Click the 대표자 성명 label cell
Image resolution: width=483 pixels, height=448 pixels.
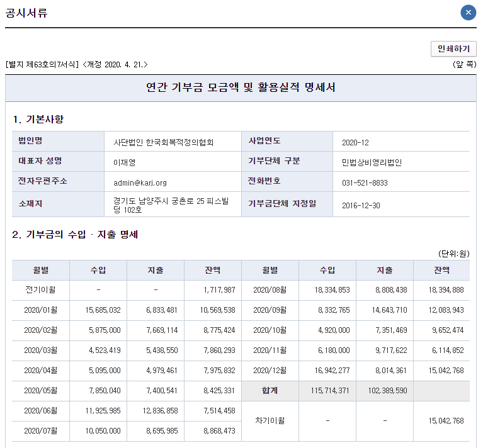click(x=58, y=161)
